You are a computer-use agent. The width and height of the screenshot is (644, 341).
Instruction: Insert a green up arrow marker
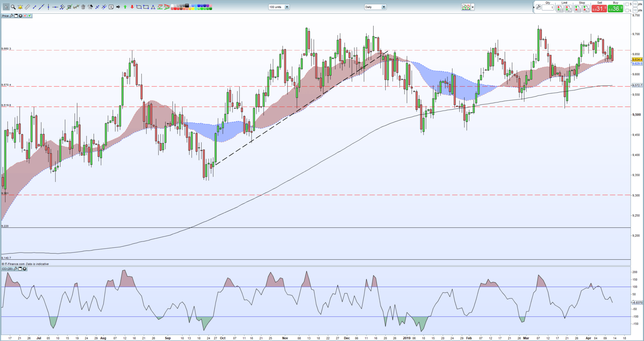125,7
